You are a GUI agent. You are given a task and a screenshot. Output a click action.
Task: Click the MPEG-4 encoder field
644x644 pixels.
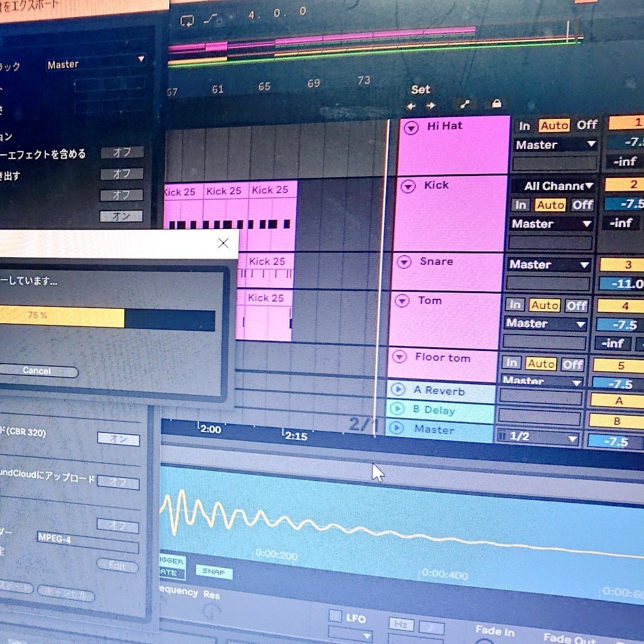tap(87, 541)
